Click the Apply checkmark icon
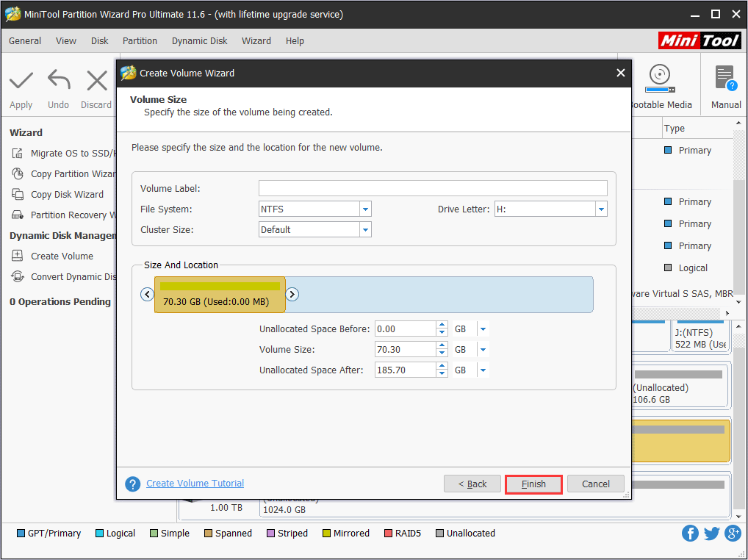The width and height of the screenshot is (748, 560). point(21,88)
